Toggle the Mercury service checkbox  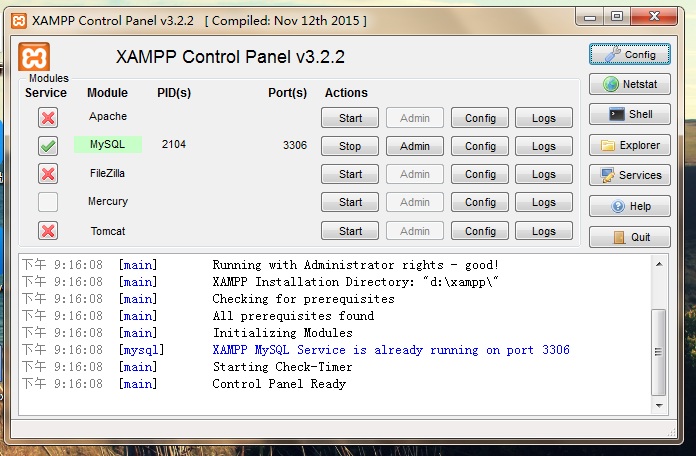[48, 202]
